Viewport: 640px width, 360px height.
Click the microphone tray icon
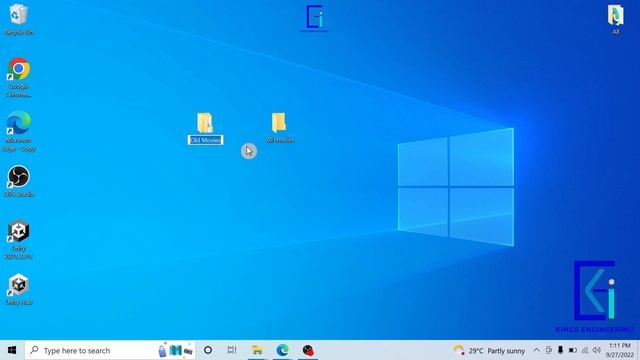(560, 350)
